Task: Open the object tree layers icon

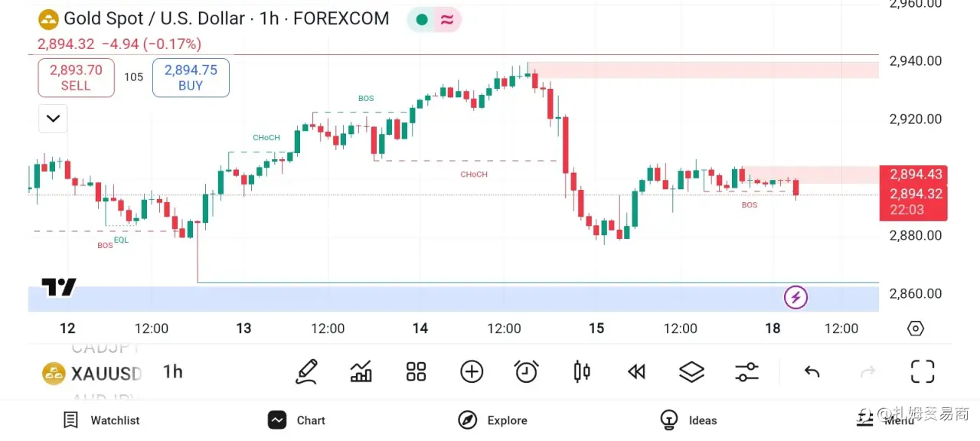Action: pos(691,372)
